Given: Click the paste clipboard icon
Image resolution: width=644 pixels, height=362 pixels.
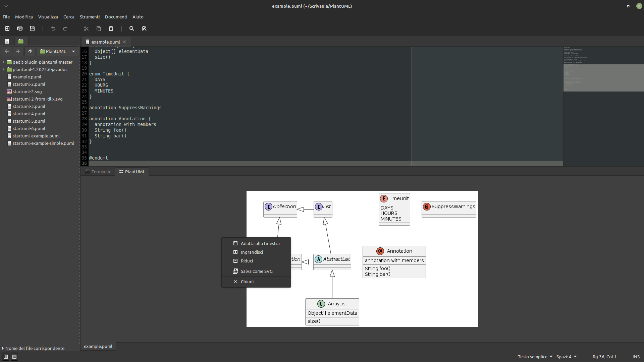Looking at the screenshot, I should 111,28.
